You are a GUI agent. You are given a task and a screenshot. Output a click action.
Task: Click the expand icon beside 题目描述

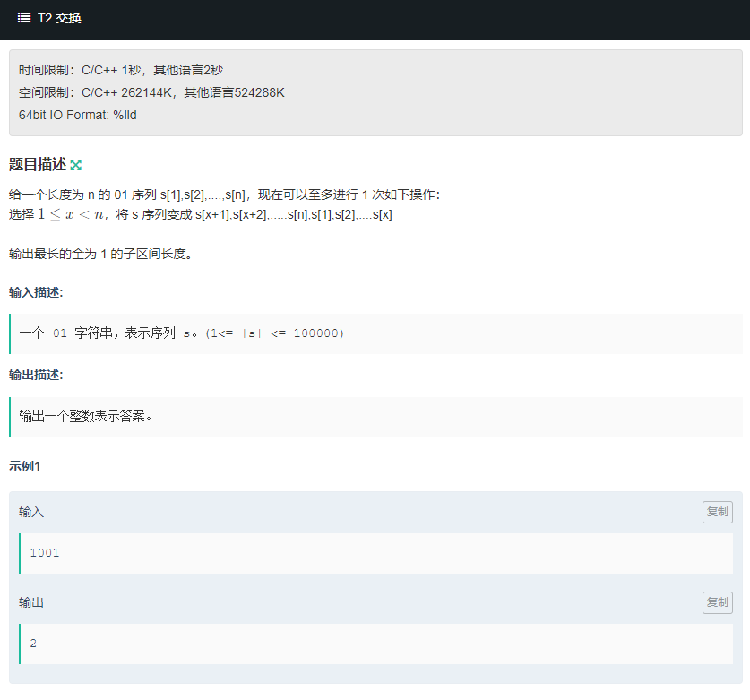click(76, 165)
